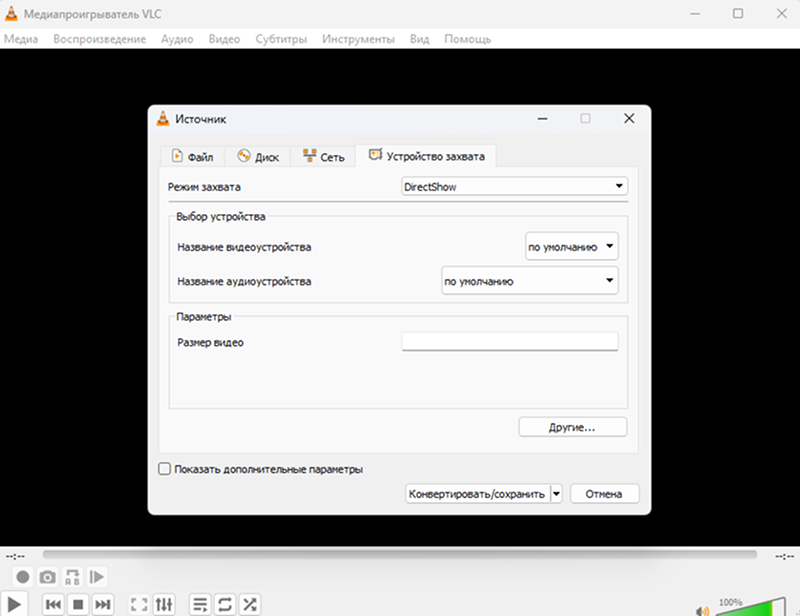The image size is (800, 616).
Task: Open the Аудио menu
Action: (x=177, y=39)
